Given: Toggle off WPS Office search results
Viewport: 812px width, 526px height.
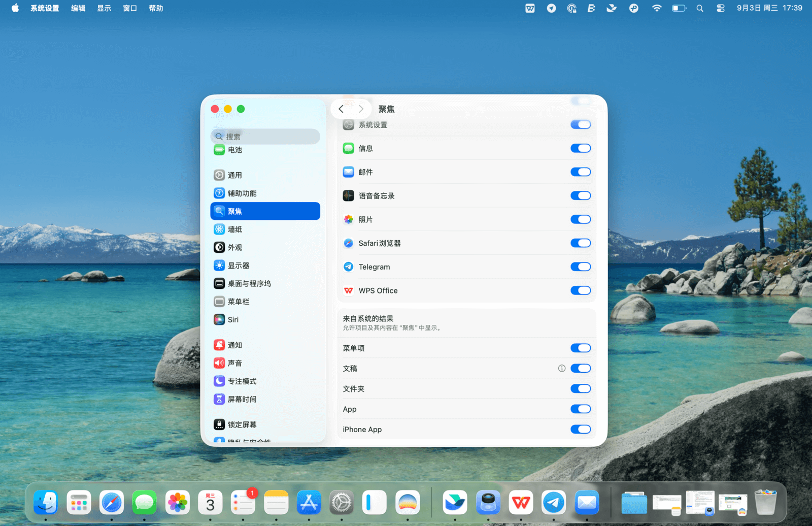Looking at the screenshot, I should 581,290.
